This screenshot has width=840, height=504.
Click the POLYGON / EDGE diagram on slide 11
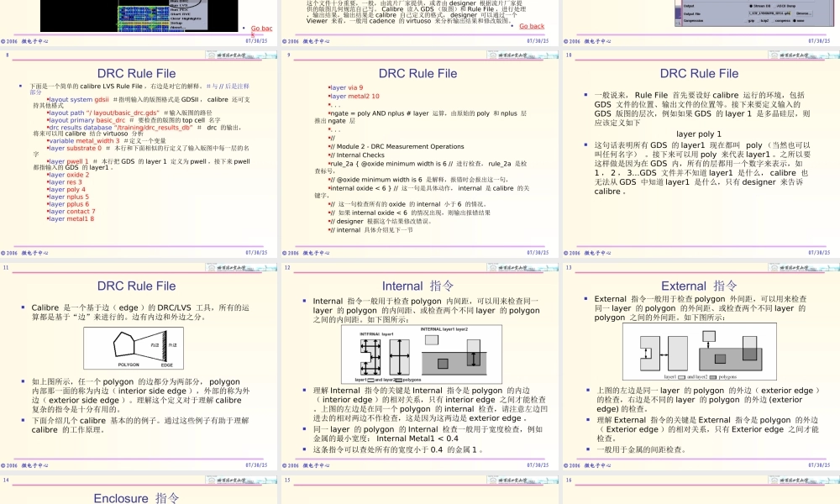point(134,348)
